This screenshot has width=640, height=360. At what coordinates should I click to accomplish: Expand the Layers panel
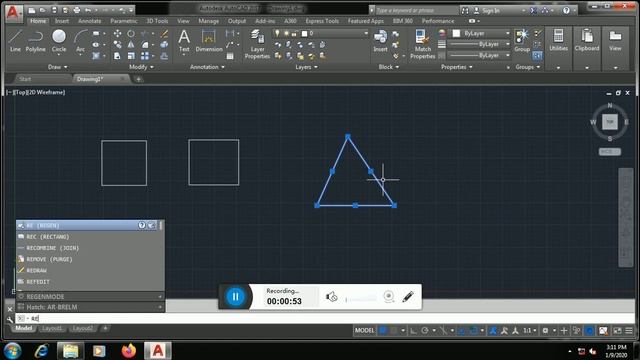[x=307, y=67]
